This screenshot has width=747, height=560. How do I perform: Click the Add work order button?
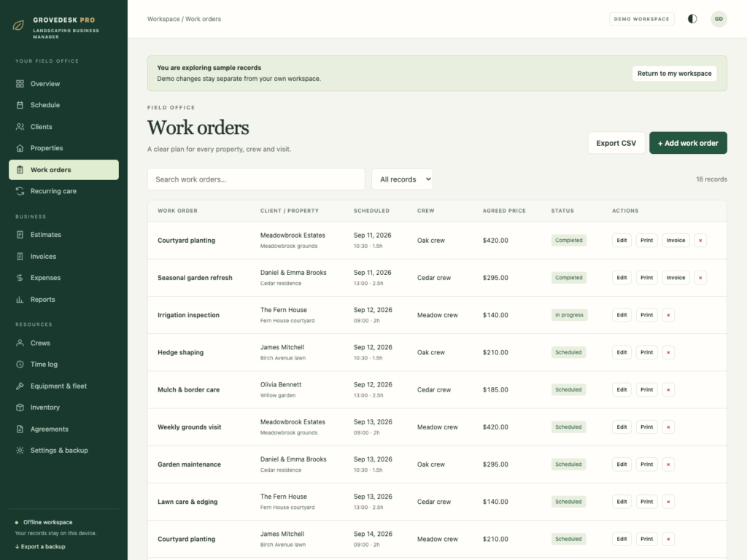[x=688, y=143]
